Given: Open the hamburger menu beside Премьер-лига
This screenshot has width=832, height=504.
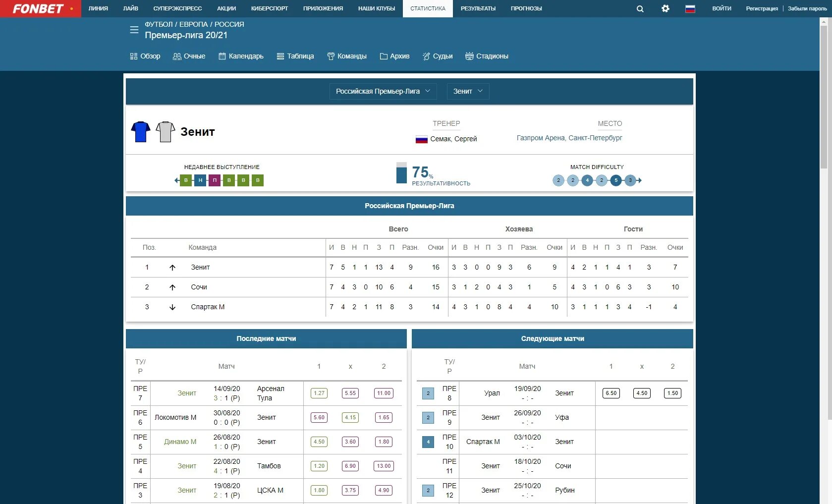Looking at the screenshot, I should pos(134,30).
